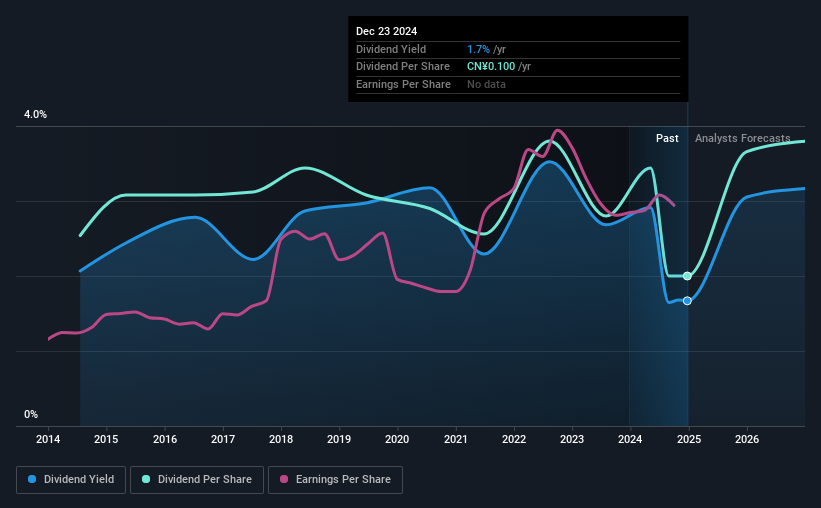Click the 2020 x-axis label
This screenshot has width=821, height=508.
pyautogui.click(x=397, y=439)
